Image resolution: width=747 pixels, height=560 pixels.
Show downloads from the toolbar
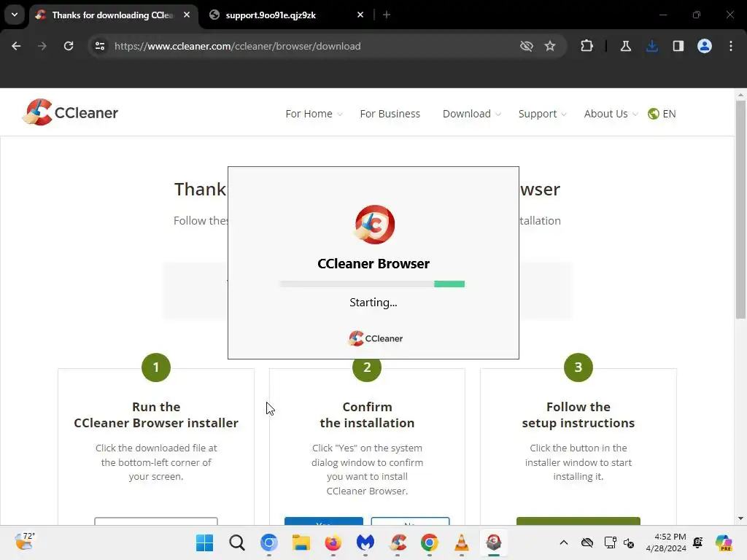click(x=652, y=46)
